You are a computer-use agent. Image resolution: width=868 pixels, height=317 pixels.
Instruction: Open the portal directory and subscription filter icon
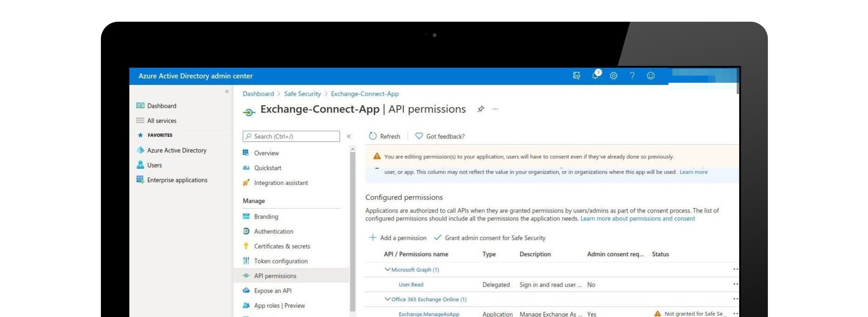point(576,76)
